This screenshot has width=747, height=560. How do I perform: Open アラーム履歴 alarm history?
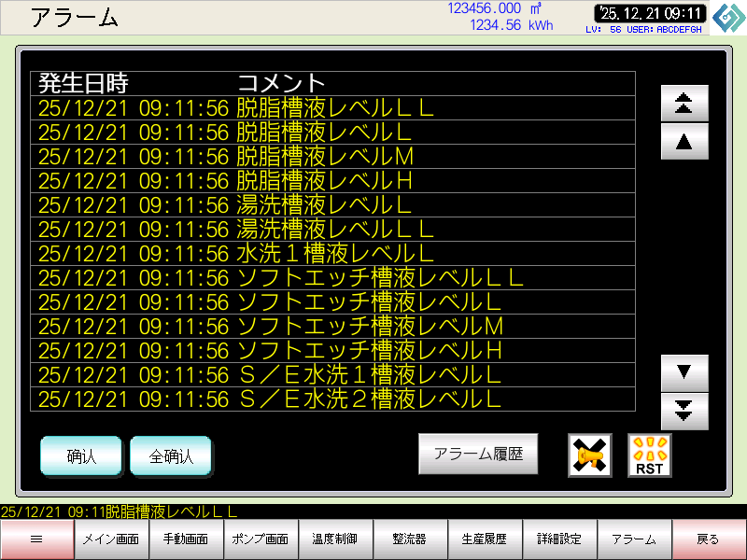click(x=478, y=455)
